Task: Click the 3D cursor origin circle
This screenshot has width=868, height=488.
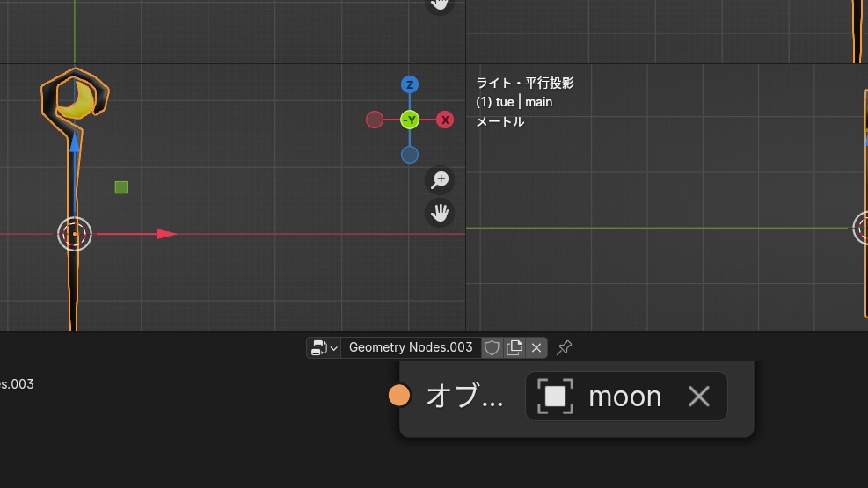Action: [75, 234]
